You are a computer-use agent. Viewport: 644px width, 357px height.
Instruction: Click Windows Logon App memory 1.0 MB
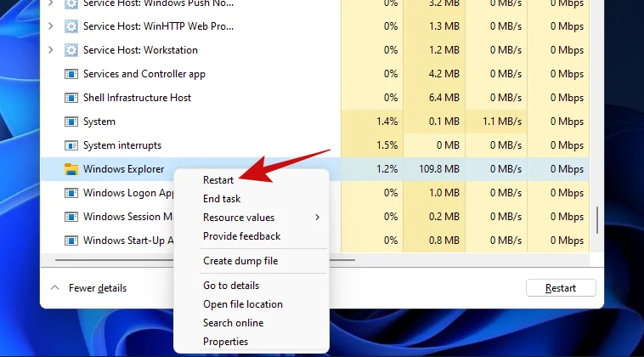point(444,193)
